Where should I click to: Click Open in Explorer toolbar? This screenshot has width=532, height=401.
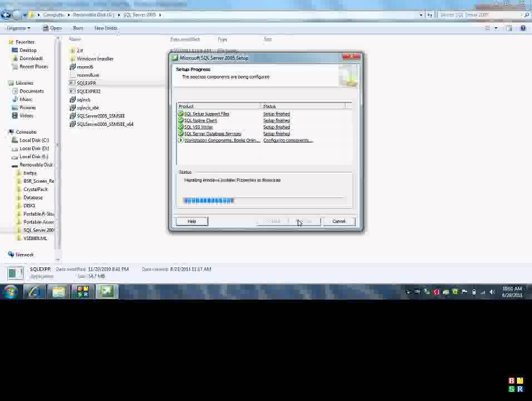52,28
